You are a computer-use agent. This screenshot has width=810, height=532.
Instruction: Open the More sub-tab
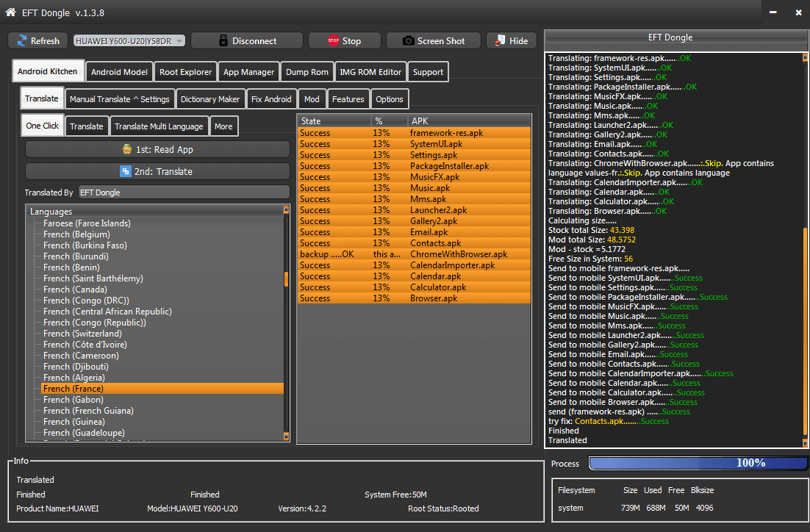(223, 126)
